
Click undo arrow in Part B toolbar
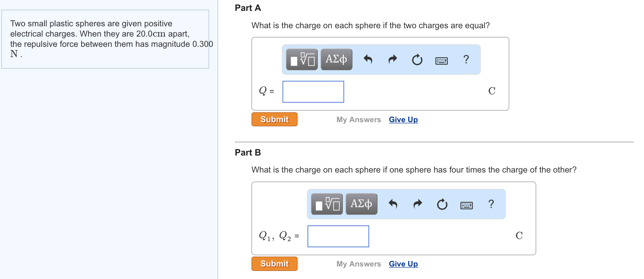[393, 204]
